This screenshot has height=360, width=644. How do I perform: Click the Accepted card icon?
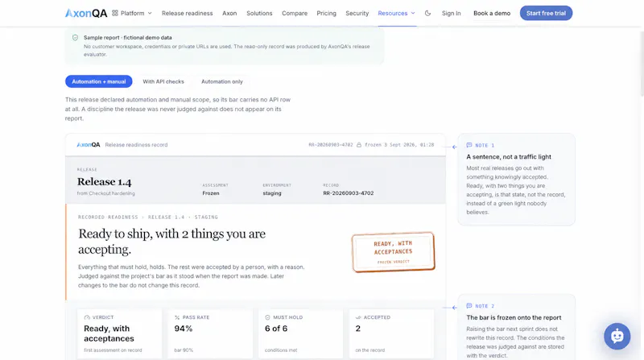coord(357,317)
